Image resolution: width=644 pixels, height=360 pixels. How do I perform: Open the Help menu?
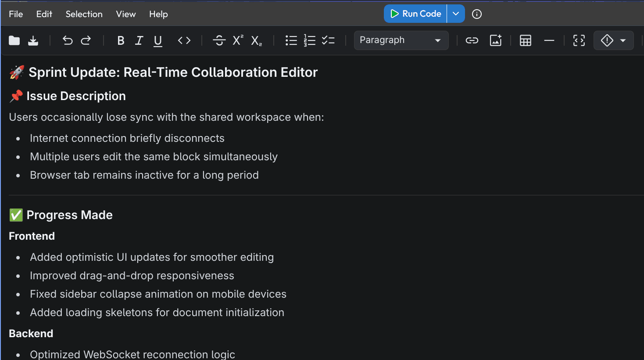(x=158, y=14)
